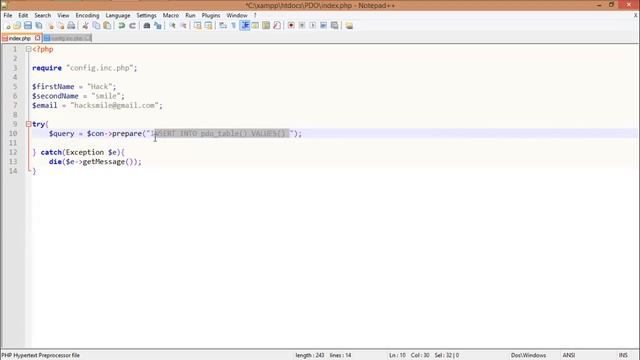This screenshot has height=360, width=640.
Task: Click the catch(Exception $e) line
Action: click(x=78, y=152)
